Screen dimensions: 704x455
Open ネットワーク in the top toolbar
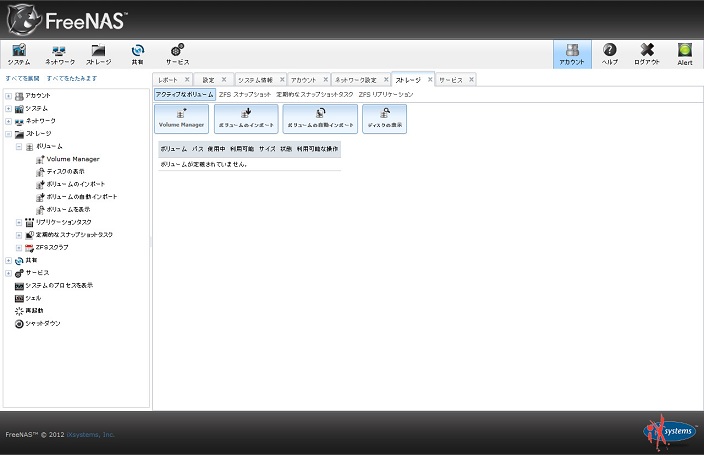(59, 54)
